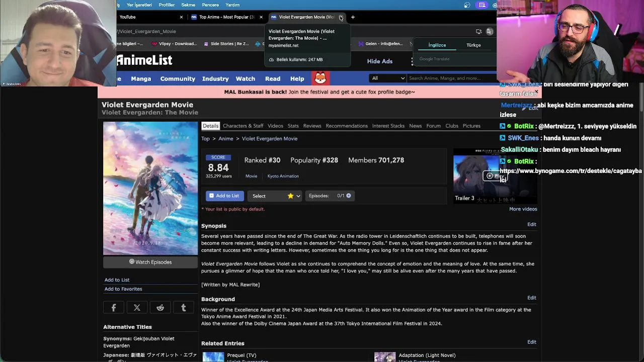Switch to the Reviews tab

click(312, 126)
